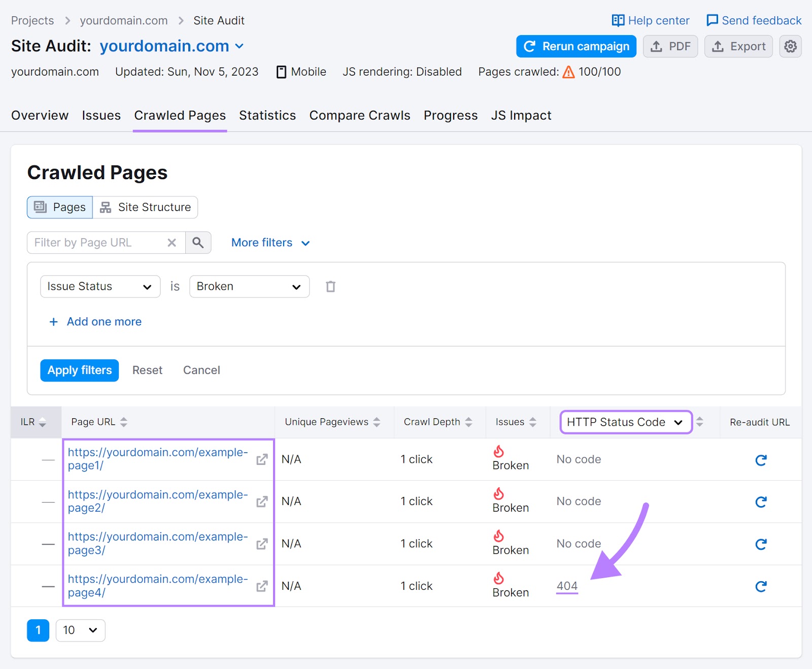812x669 pixels.
Task: Open example-page1 via its external link icon
Action: click(x=261, y=459)
